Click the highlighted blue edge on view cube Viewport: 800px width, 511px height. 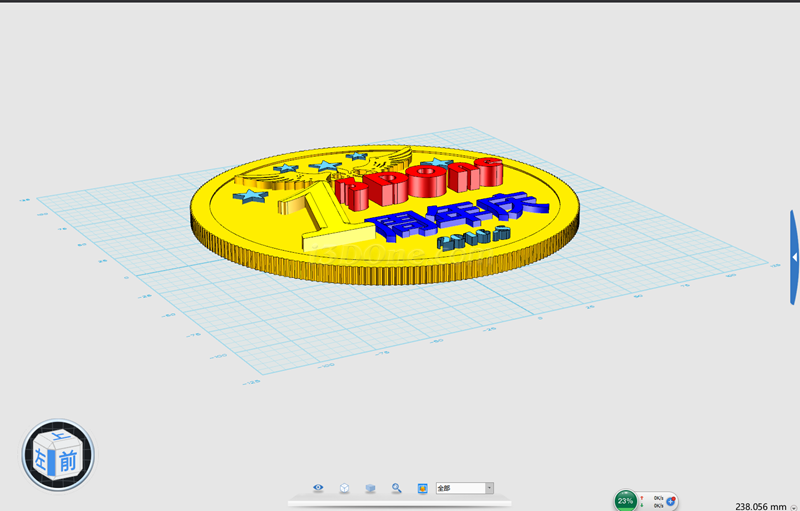52,461
